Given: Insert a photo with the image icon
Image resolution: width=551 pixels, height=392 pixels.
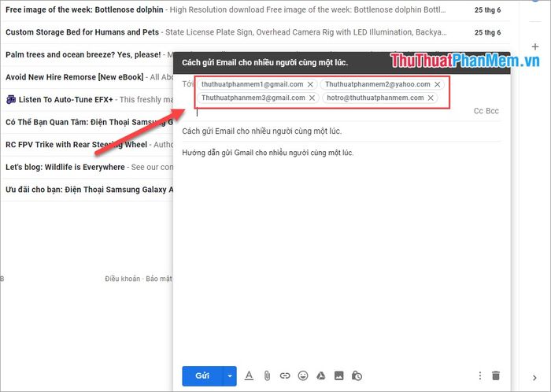Looking at the screenshot, I should [338, 375].
